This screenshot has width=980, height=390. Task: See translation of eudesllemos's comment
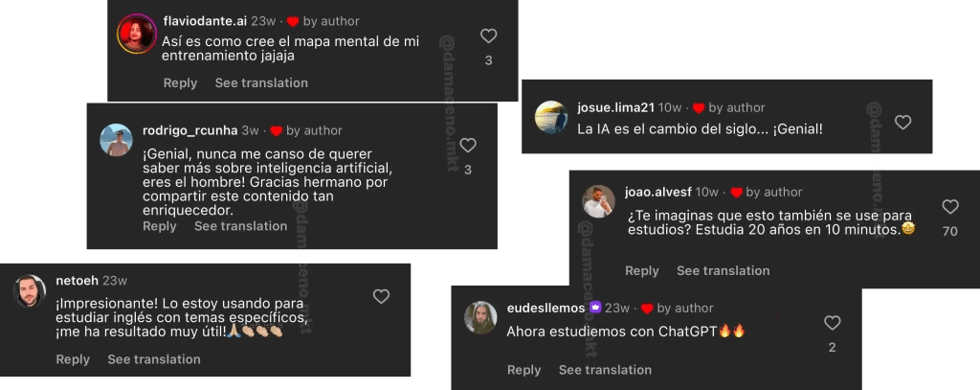(605, 370)
